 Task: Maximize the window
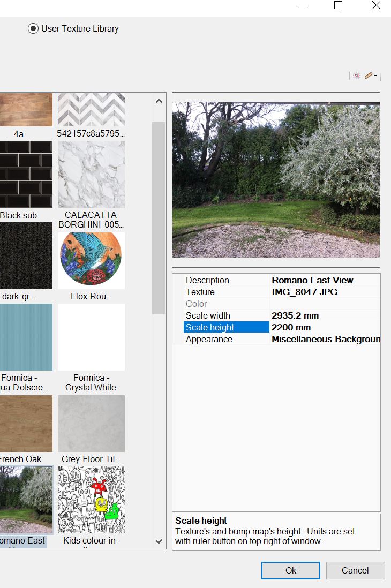coord(338,5)
